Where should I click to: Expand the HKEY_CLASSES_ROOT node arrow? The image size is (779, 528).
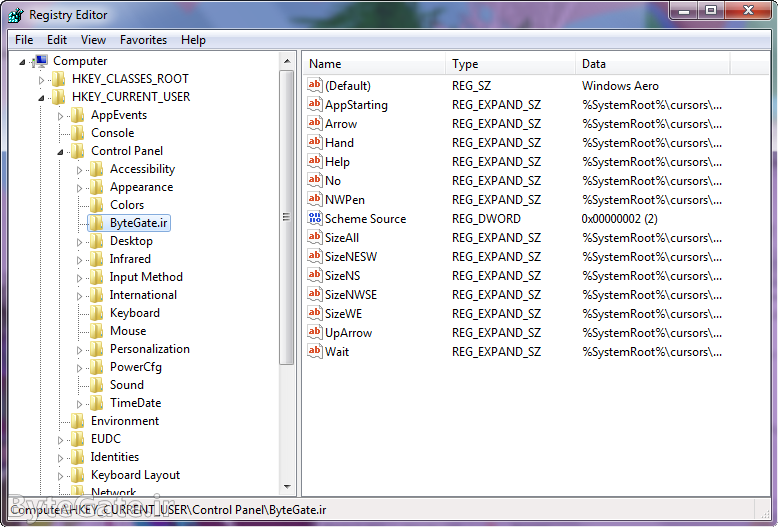click(42, 79)
